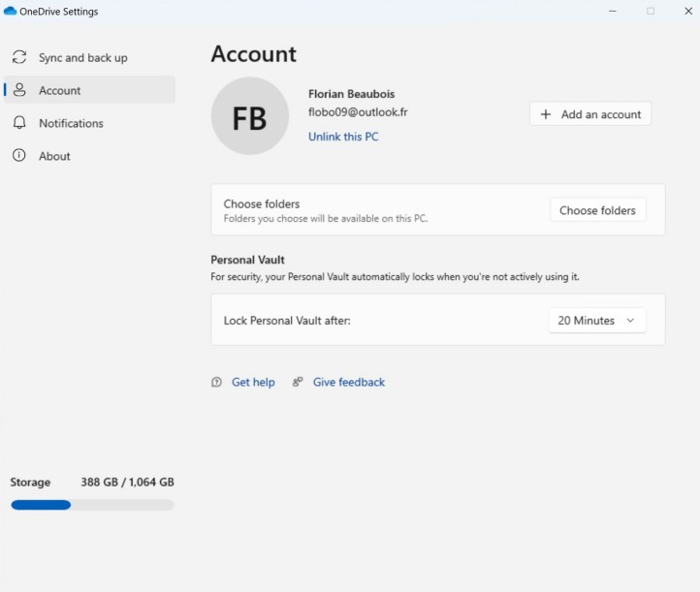Click the About info circle icon

19,155
